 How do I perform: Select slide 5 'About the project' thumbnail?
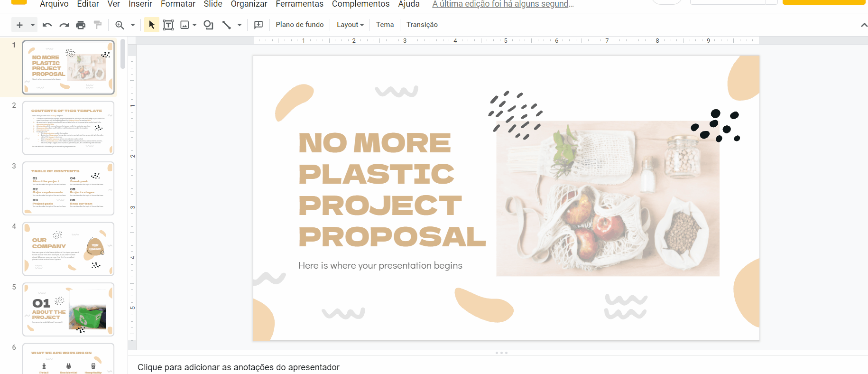pyautogui.click(x=68, y=309)
